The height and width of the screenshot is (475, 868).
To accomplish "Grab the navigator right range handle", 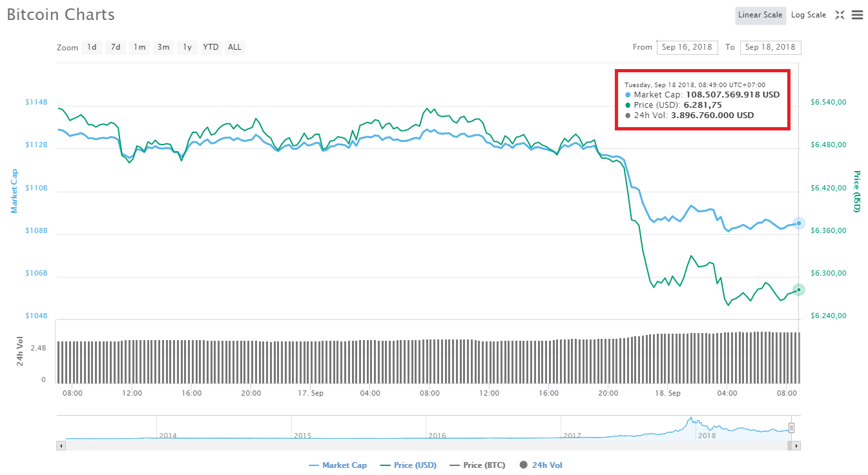I will 791,427.
